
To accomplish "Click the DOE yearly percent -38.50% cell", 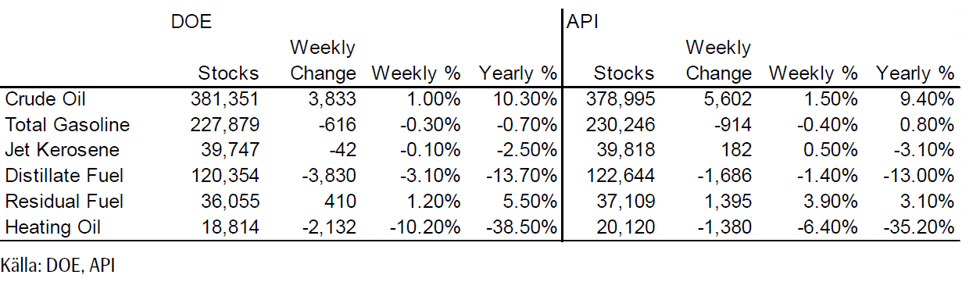I will tap(520, 227).
